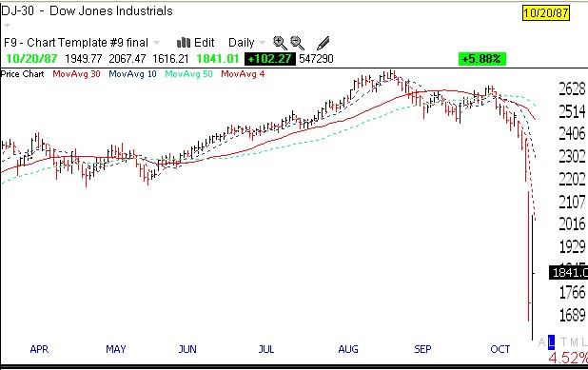Click the zoom out magnifier icon
Screen dimensions: 588x370
(298, 43)
